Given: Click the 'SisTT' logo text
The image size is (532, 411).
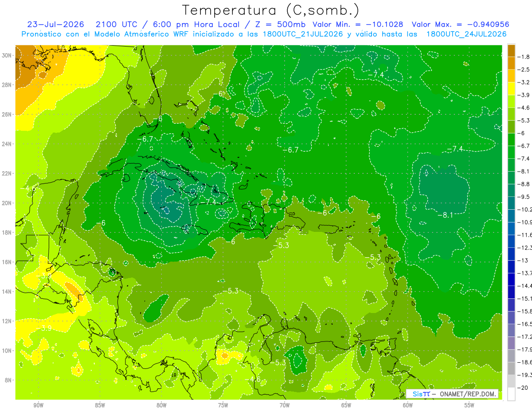Looking at the screenshot, I should tap(421, 394).
